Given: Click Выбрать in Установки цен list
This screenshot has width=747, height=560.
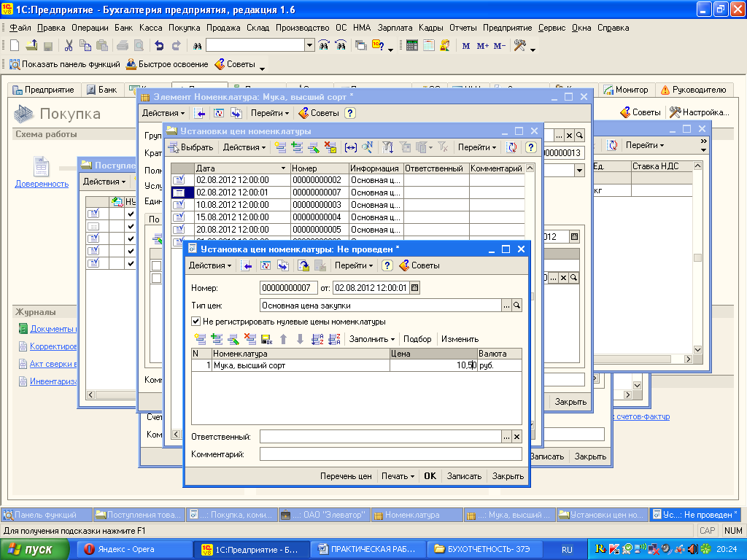Looking at the screenshot, I should tap(191, 147).
